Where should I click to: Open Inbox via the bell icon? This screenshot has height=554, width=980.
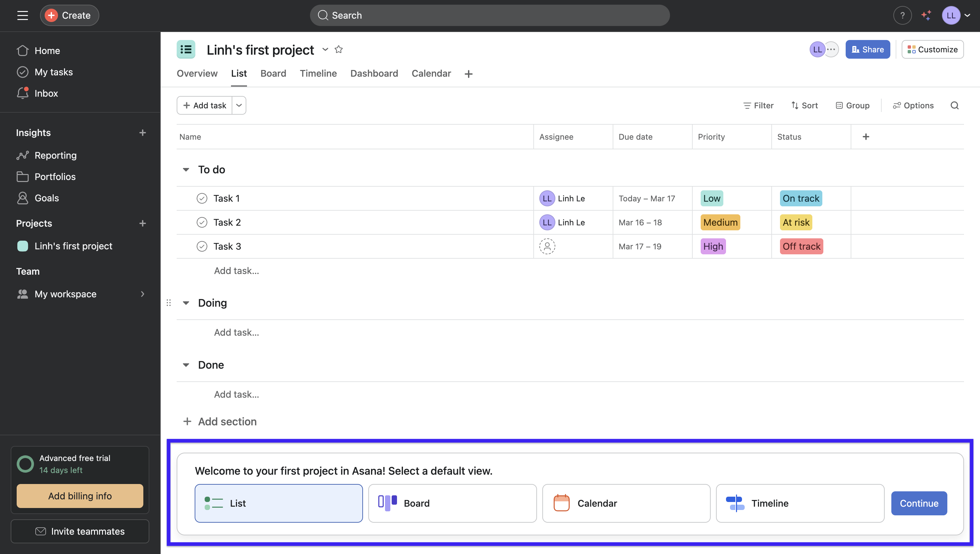click(x=23, y=93)
